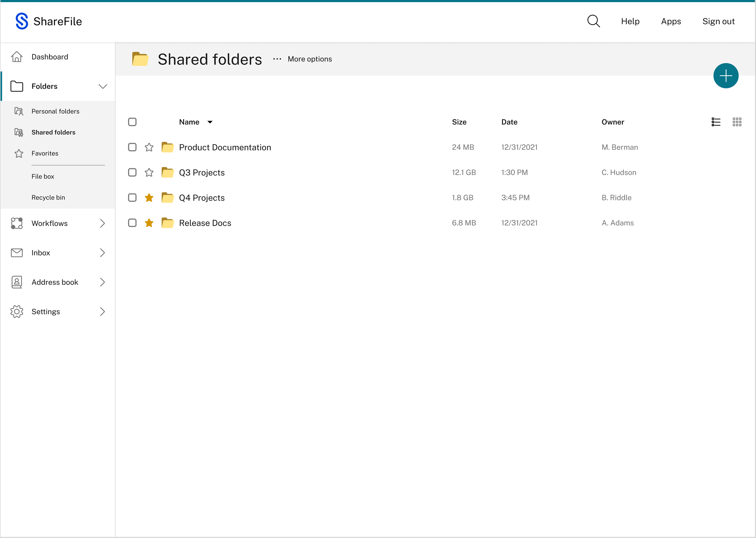
Task: Check the select-all header checkbox
Action: coord(132,122)
